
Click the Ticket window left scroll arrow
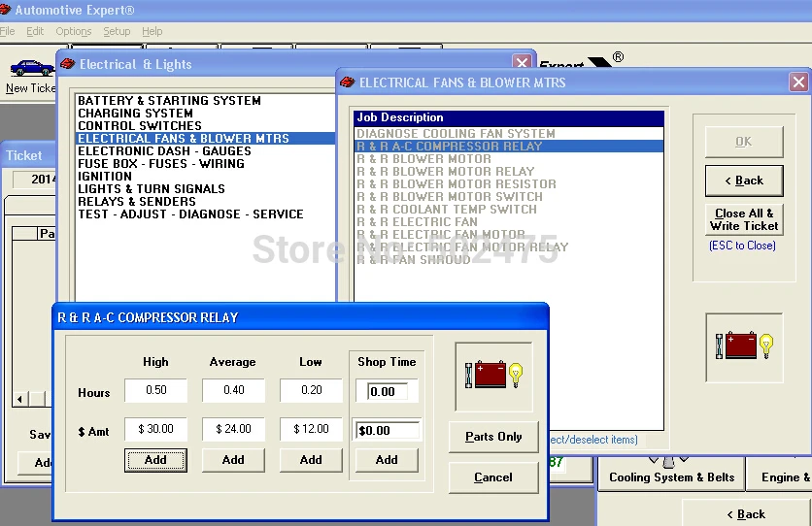tap(20, 399)
